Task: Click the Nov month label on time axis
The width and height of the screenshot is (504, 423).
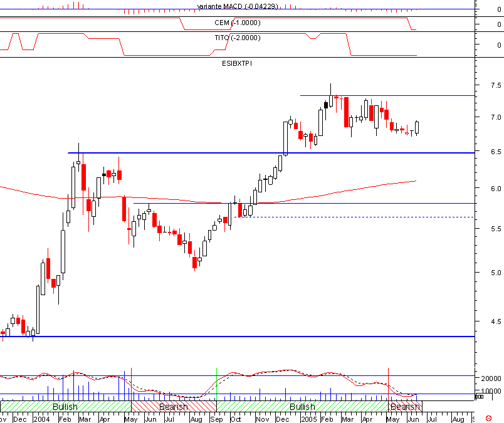Action: 263,419
